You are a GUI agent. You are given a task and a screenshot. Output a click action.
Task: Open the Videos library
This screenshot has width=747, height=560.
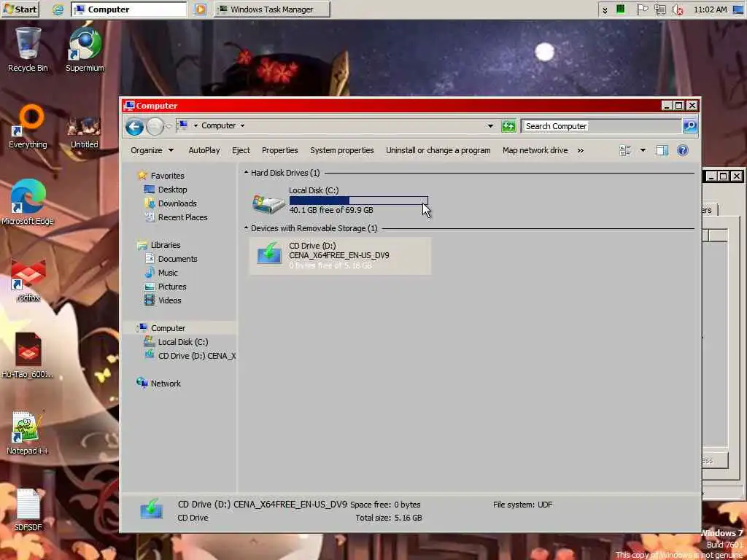pos(169,300)
